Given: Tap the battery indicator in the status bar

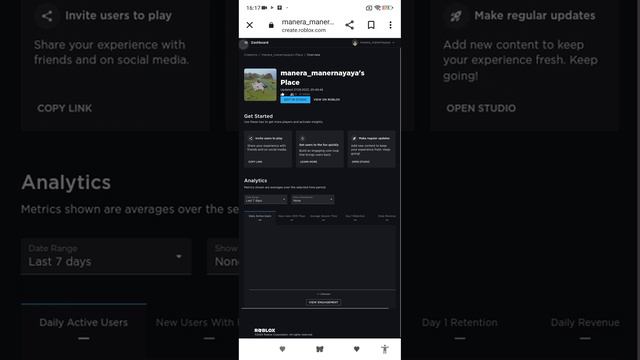Looking at the screenshot, I should coord(387,8).
